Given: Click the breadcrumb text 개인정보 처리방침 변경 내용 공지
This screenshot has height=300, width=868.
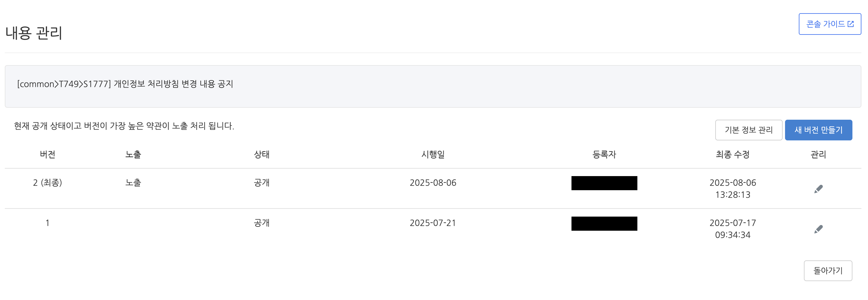Looking at the screenshot, I should pyautogui.click(x=173, y=84).
